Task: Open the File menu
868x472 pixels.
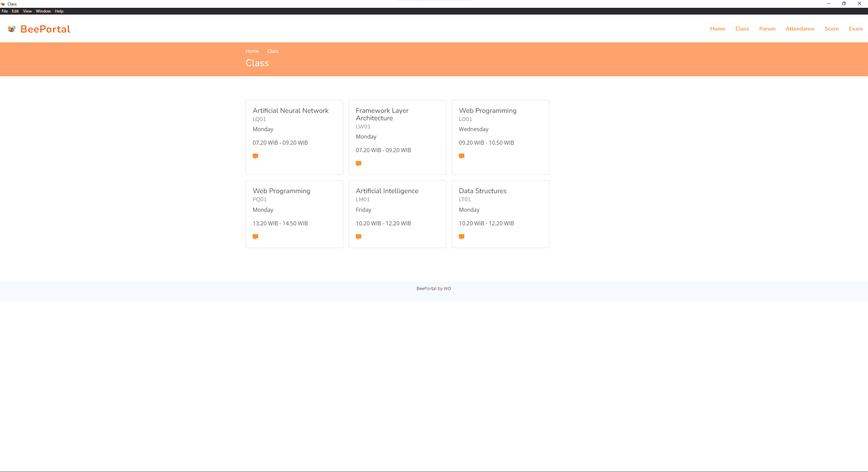Action: 5,11
